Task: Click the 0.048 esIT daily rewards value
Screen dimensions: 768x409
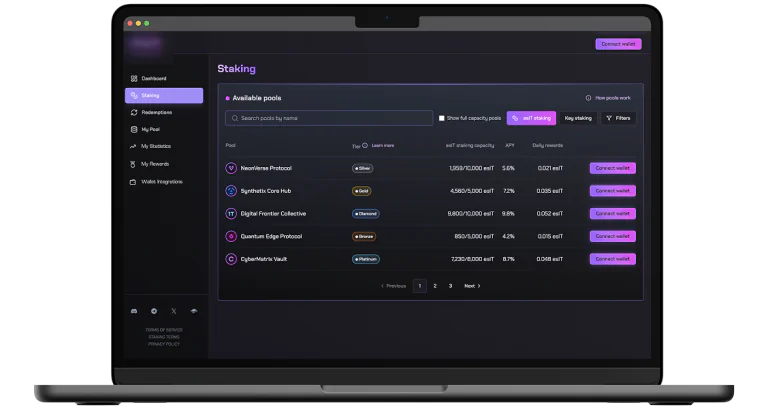Action: tap(550, 259)
